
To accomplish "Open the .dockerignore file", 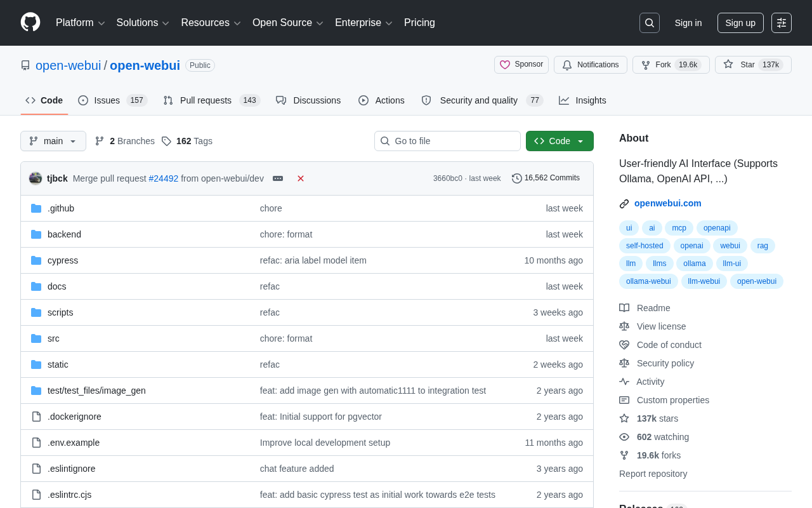I will coord(74,417).
